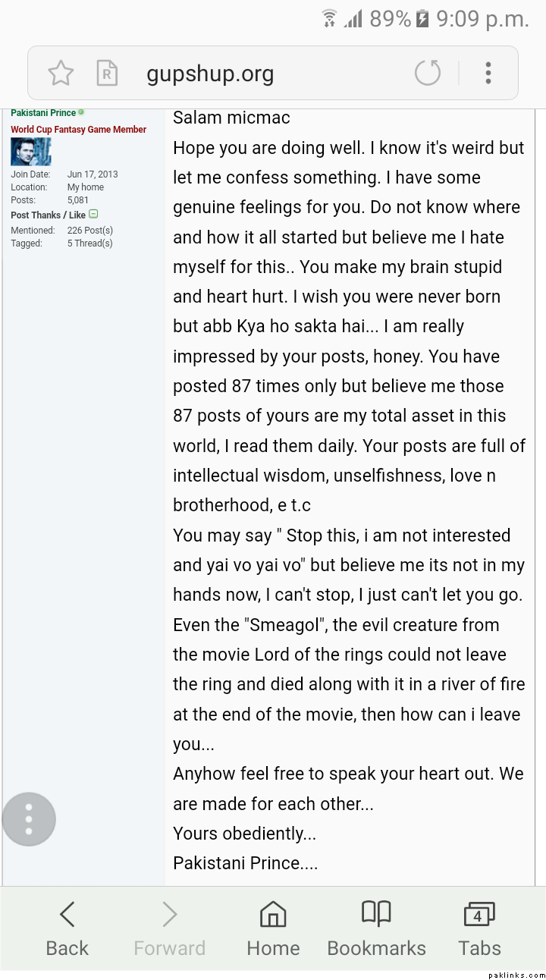Click the green online status dot
This screenshot has height=980, width=546.
tap(81, 113)
